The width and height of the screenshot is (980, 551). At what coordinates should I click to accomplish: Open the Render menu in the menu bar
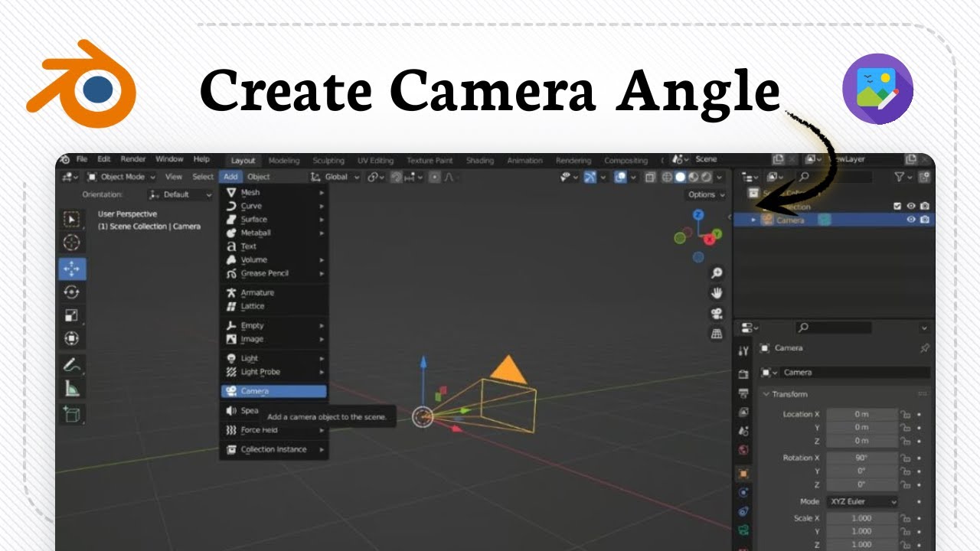(133, 159)
